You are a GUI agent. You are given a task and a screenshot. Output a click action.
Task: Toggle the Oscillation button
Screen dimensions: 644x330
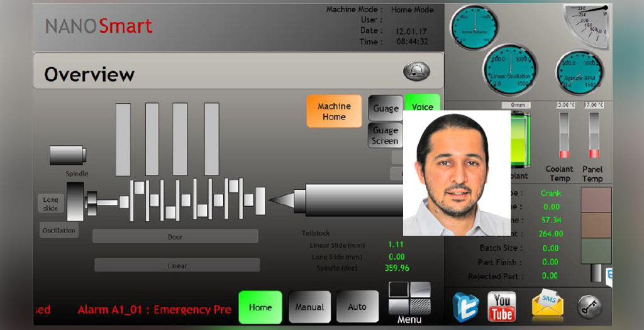58,230
